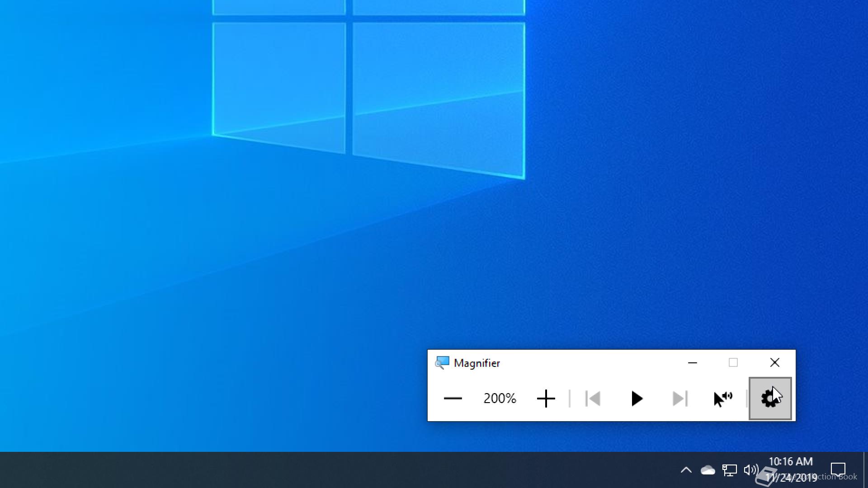The image size is (868, 488).
Task: Open the volume speaker tray icon
Action: pyautogui.click(x=751, y=470)
